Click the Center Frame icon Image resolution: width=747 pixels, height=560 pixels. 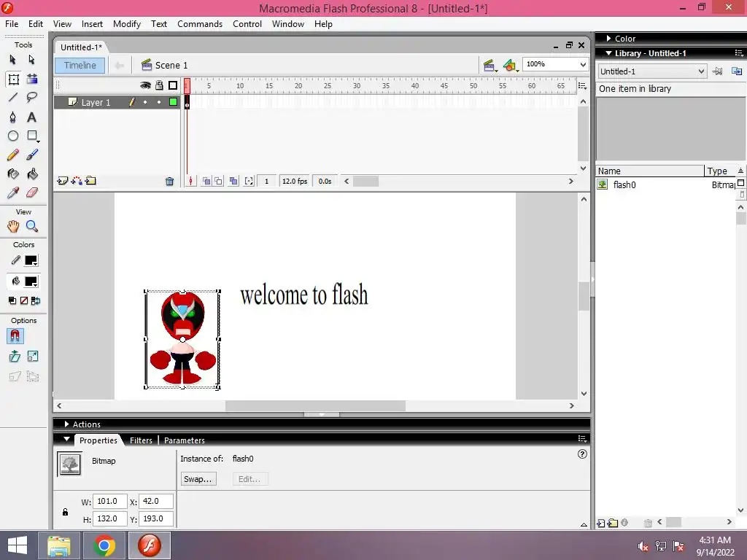(x=190, y=182)
